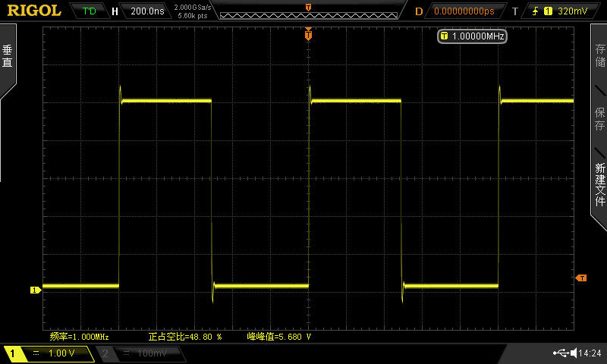Click the 峰峰值=5.680 V measurement

(279, 337)
